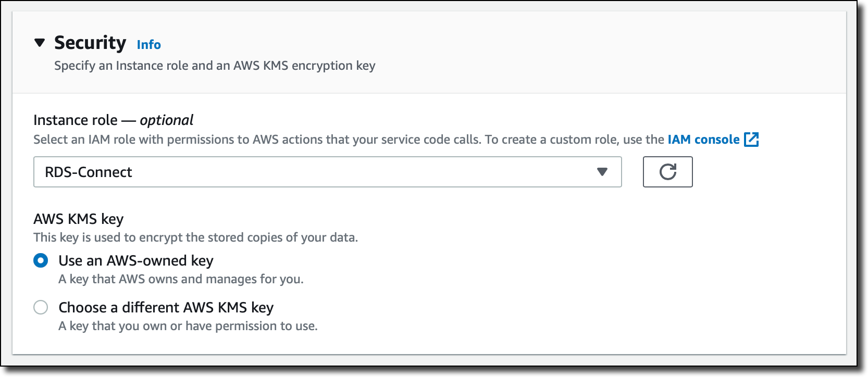Click the RDS-Connect selected value text
Image resolution: width=868 pixels, height=377 pixels.
pyautogui.click(x=89, y=172)
